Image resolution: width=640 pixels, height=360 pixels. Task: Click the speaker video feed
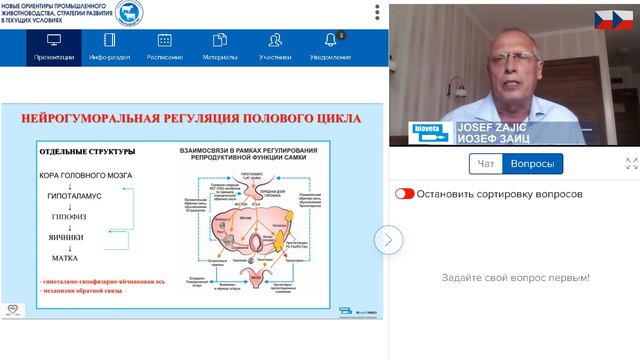(514, 75)
